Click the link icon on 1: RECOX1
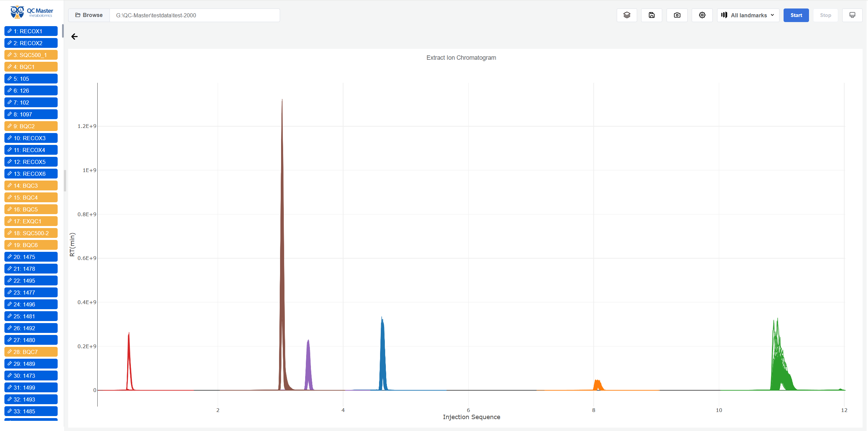 (x=9, y=31)
